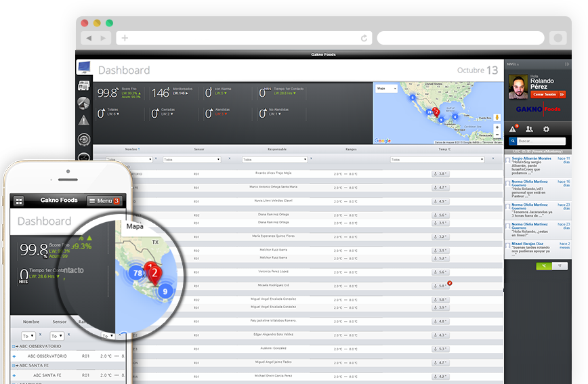Sort table by Nombre column header
This screenshot has height=384, width=588.
(x=131, y=149)
